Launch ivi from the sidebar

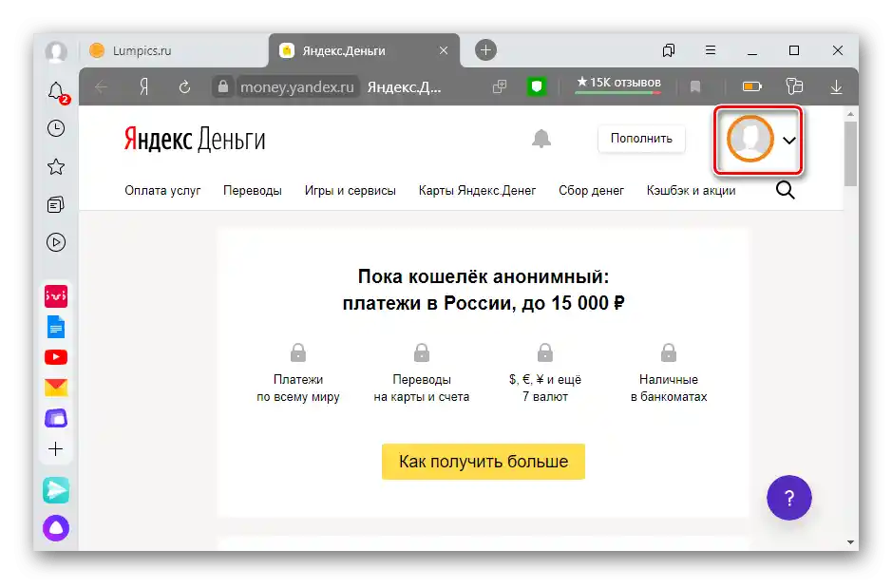pos(55,296)
